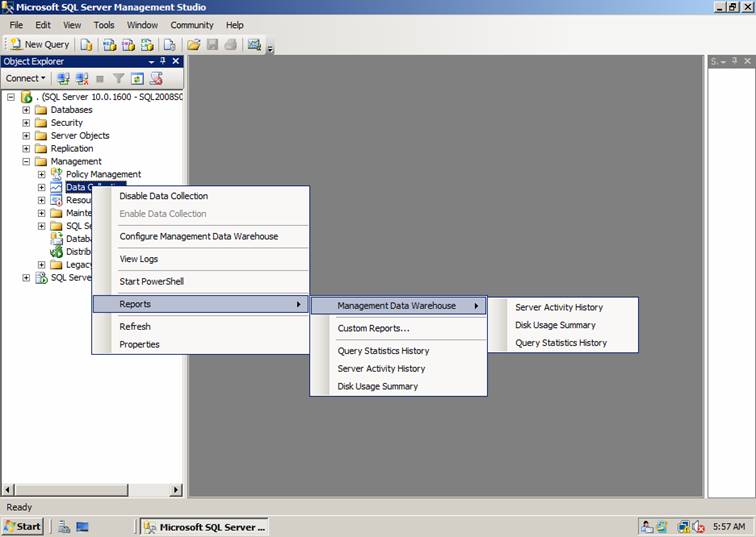Open the Connect dropdown in Object Explorer
This screenshot has width=756, height=537.
26,78
